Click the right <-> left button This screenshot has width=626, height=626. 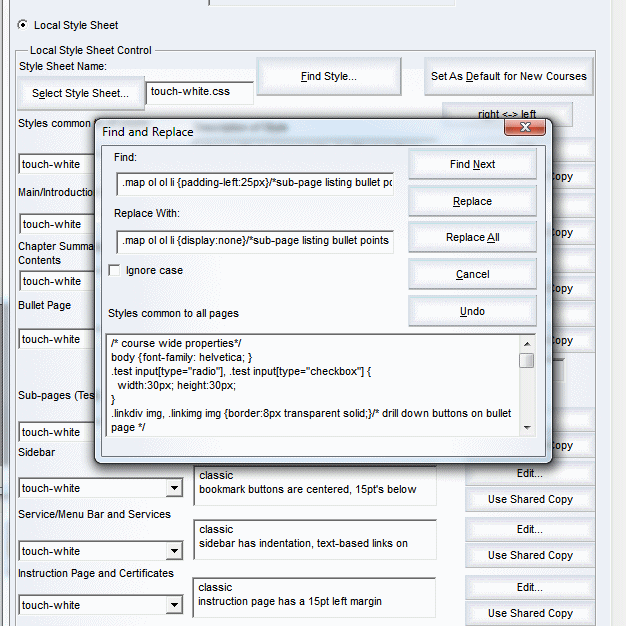507,114
